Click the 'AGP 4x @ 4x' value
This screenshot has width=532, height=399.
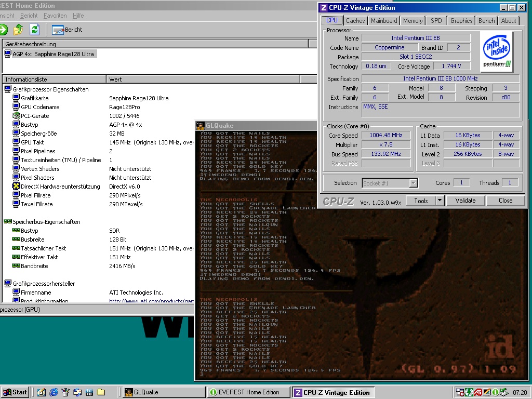pos(126,125)
